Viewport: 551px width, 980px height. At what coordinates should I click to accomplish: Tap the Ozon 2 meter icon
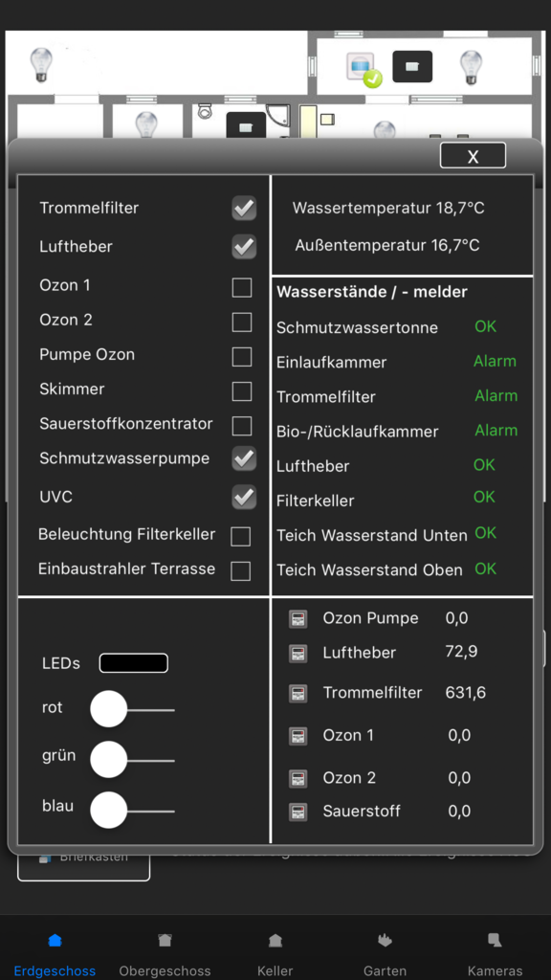298,779
